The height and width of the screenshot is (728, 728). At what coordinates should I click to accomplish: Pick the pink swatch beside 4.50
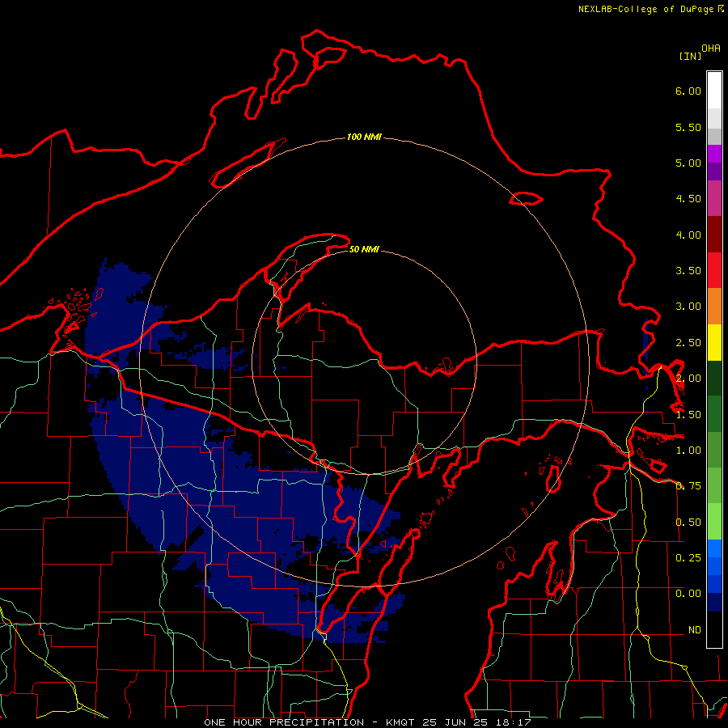tap(714, 199)
